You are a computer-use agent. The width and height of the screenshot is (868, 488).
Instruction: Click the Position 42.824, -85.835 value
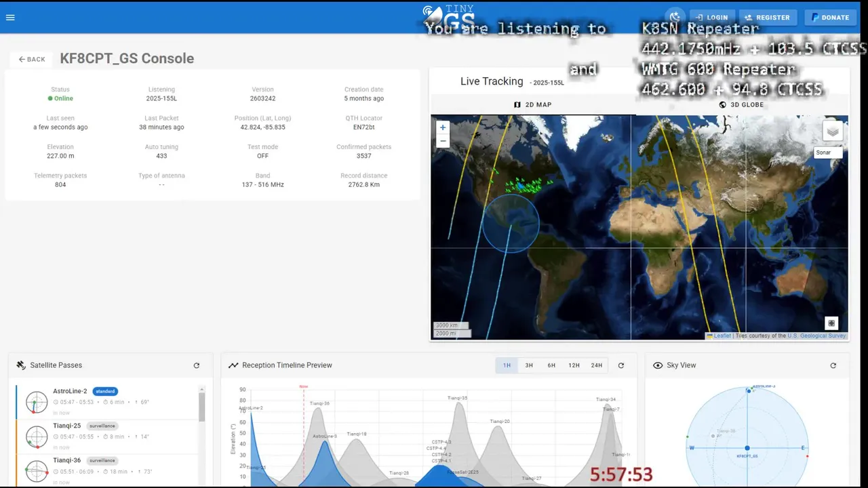click(262, 127)
